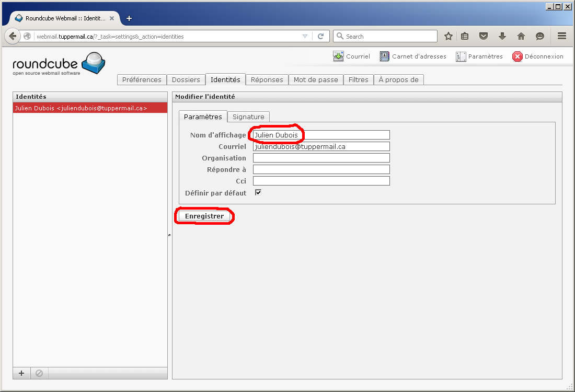Click the Enregistrer button
575x392 pixels.
click(x=204, y=216)
